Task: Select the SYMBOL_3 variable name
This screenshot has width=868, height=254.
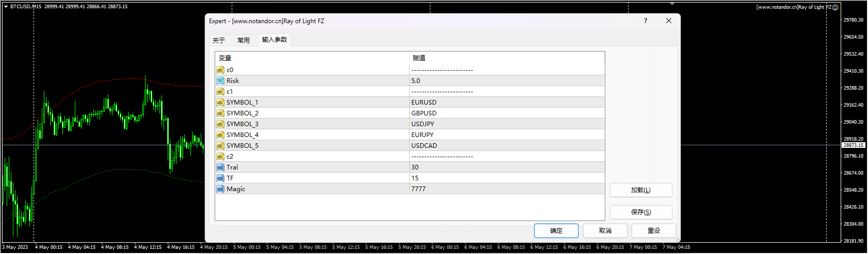Action: point(243,124)
